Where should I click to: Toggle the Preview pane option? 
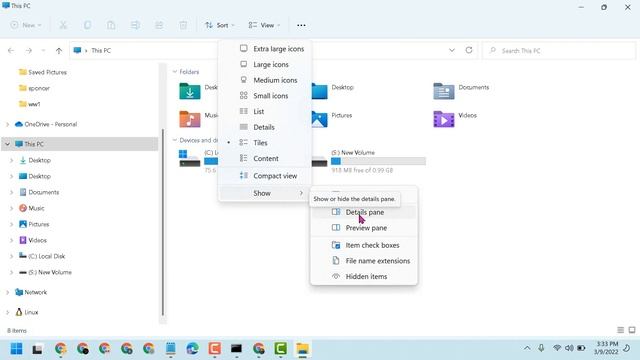pyautogui.click(x=364, y=228)
